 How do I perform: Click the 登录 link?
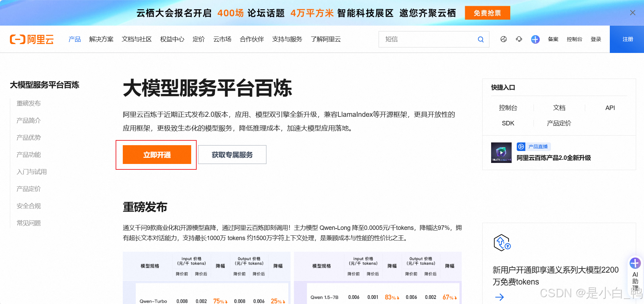click(x=596, y=39)
